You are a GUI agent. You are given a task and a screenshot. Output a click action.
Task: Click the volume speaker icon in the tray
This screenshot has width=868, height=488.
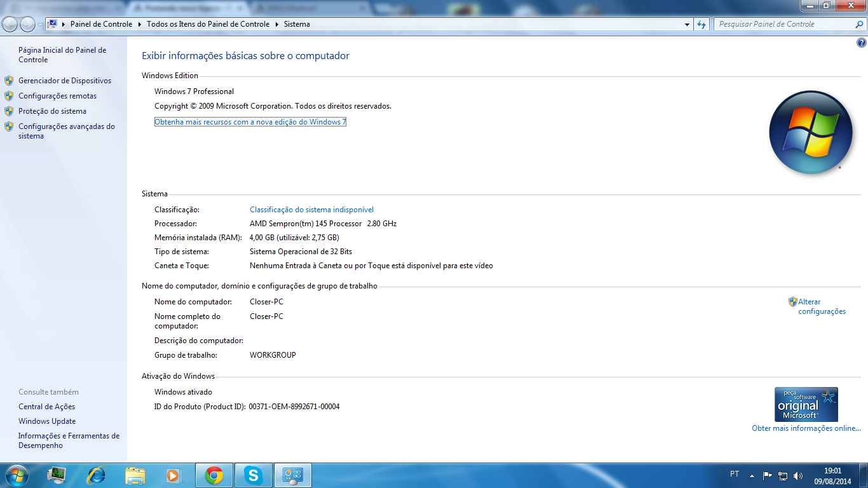click(798, 475)
